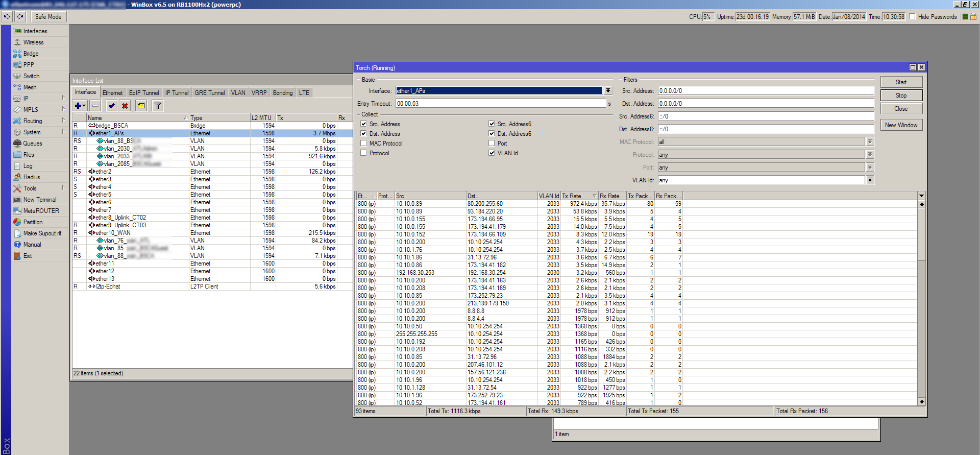
Task: Open the VLAN Id filter dropdown
Action: click(870, 180)
